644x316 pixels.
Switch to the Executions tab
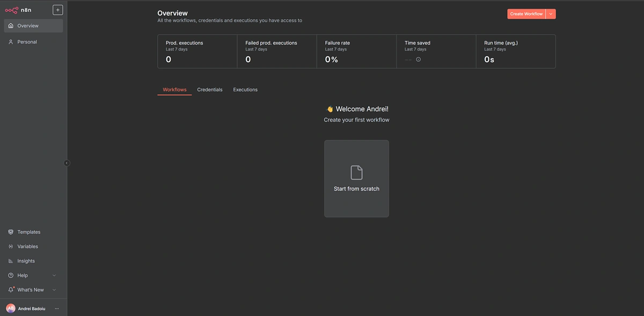tap(245, 90)
